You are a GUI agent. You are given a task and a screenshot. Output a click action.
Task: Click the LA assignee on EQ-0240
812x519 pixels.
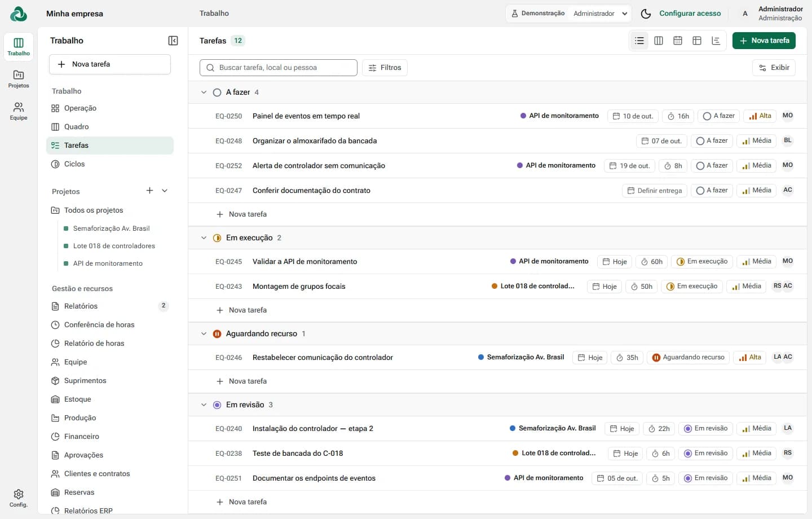pyautogui.click(x=788, y=428)
